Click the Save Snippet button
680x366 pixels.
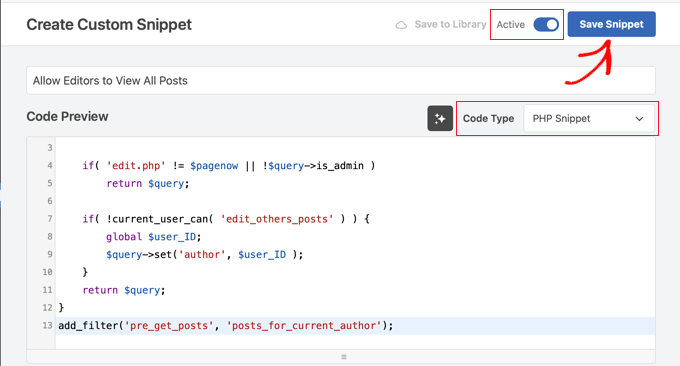(x=611, y=24)
